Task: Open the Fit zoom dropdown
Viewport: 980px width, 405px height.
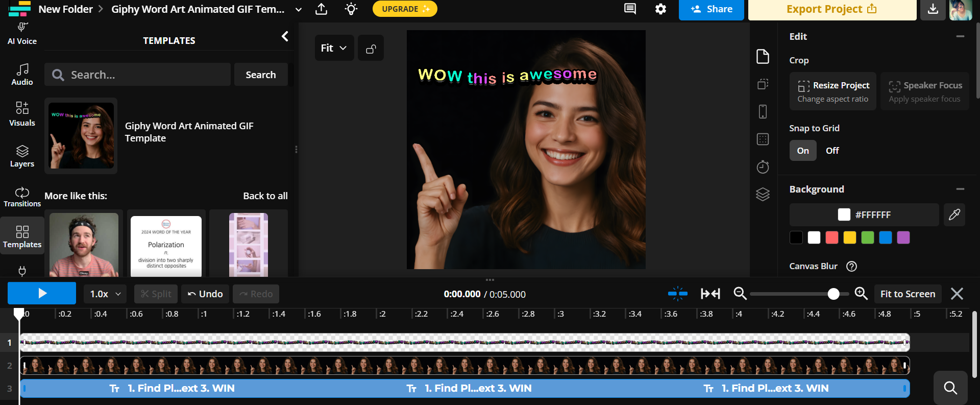Action: pos(334,48)
